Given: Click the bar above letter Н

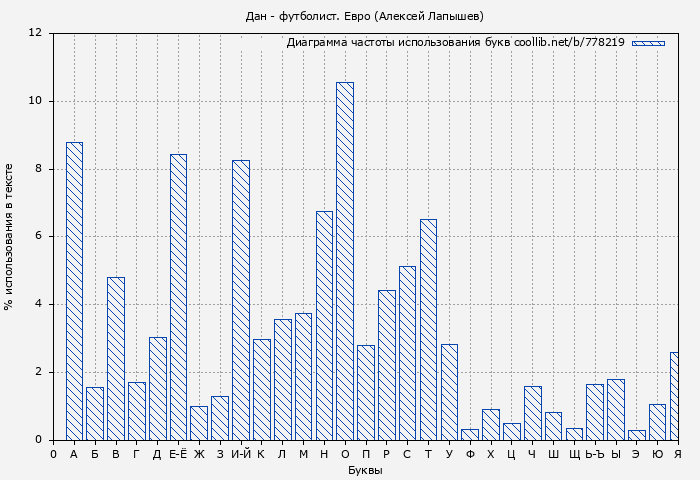Looking at the screenshot, I should [x=324, y=325].
